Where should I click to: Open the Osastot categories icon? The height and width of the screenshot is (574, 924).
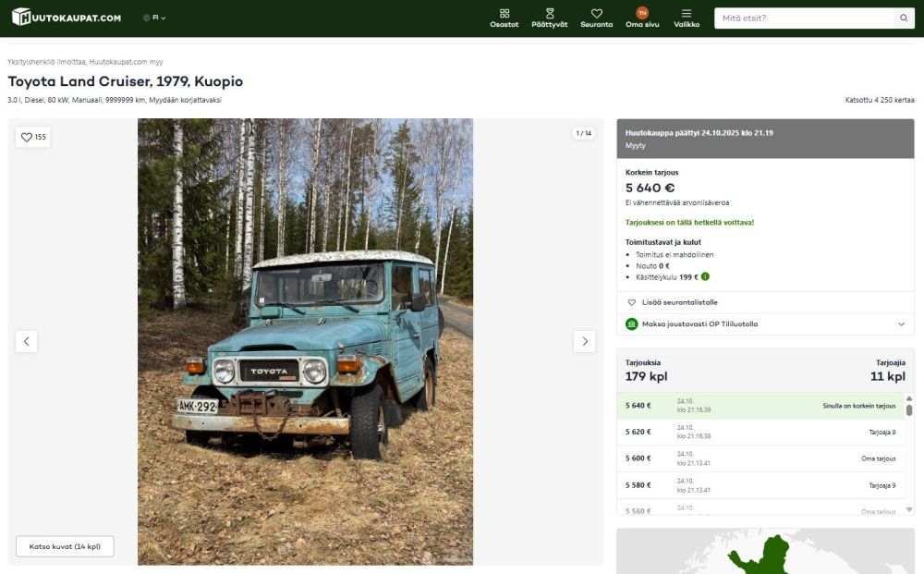[x=505, y=14]
